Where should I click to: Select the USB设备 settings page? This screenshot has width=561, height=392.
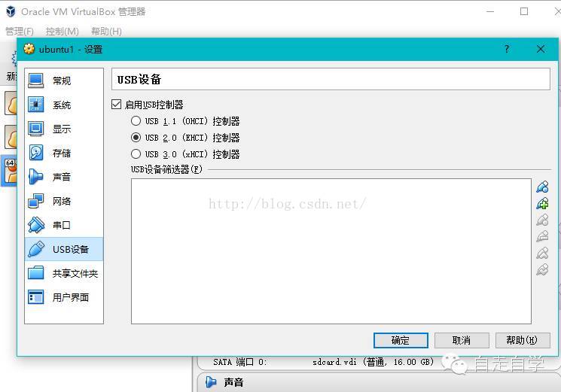pyautogui.click(x=64, y=249)
